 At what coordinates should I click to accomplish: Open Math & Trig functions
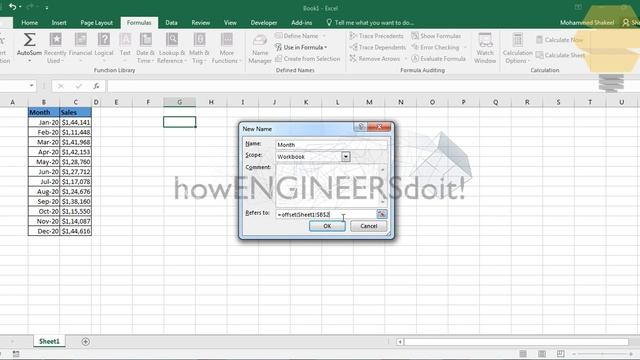pos(199,48)
